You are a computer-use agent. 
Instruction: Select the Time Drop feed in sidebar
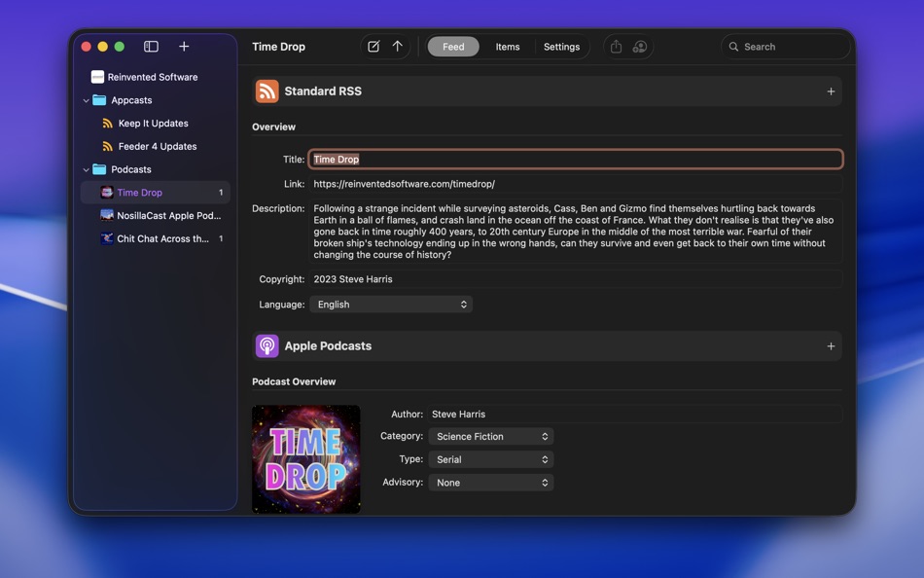pos(155,193)
